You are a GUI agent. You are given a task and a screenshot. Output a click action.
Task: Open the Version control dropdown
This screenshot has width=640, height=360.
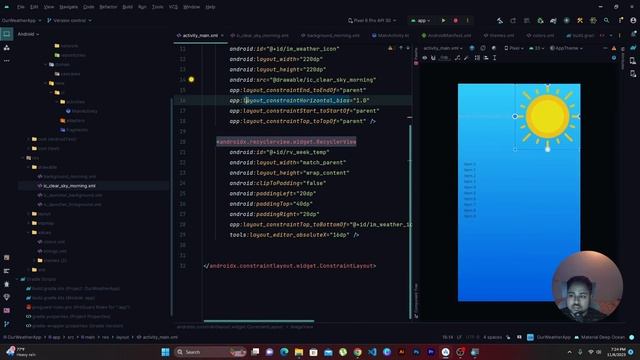(69, 20)
